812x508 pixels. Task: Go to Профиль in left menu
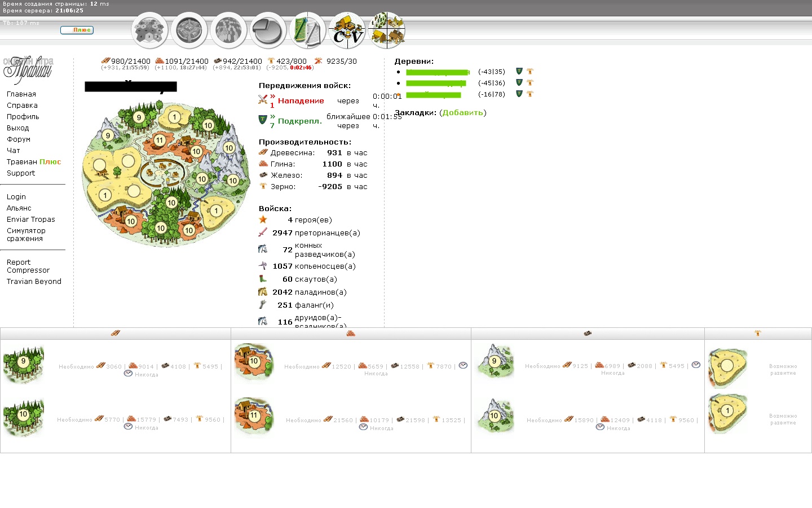23,116
